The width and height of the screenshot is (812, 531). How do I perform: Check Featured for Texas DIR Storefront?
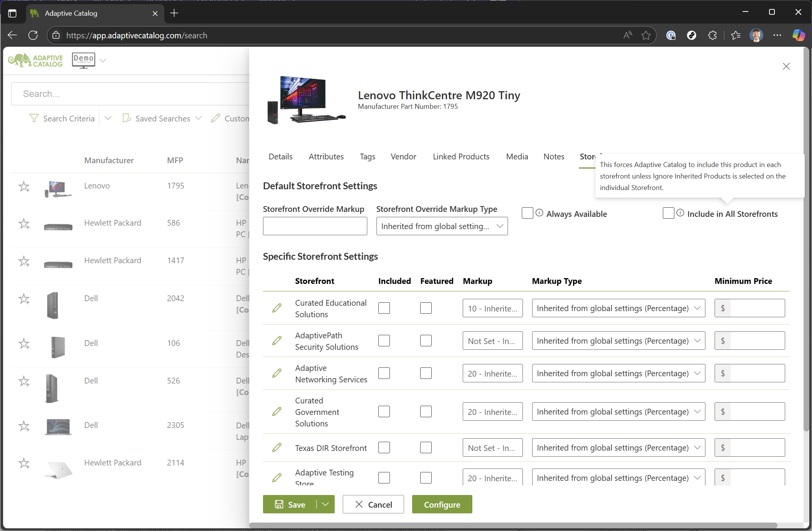426,447
